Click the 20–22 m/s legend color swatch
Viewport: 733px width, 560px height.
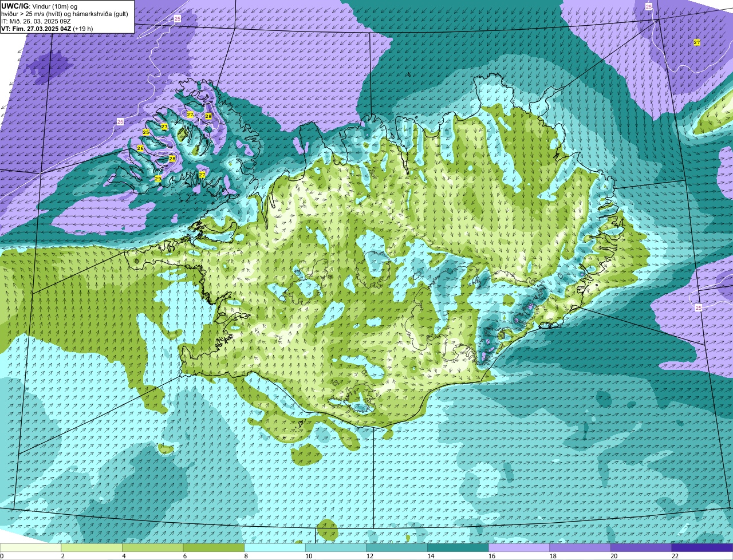(x=641, y=547)
